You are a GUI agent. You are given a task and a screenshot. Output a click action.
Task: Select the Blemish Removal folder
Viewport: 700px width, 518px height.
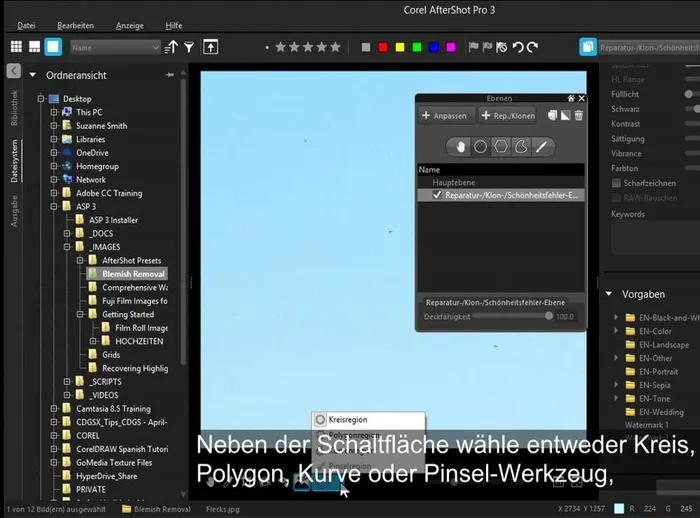133,273
